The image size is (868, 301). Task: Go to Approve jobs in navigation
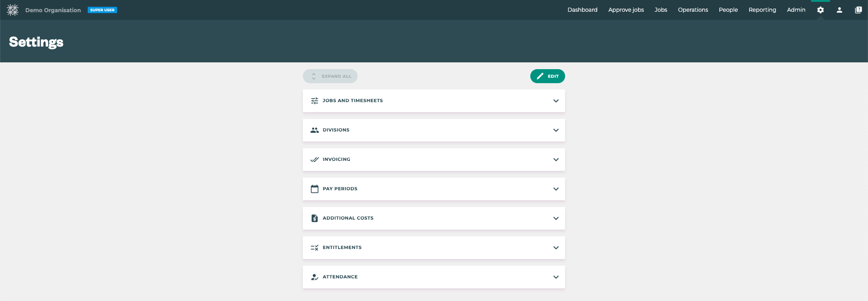click(626, 10)
